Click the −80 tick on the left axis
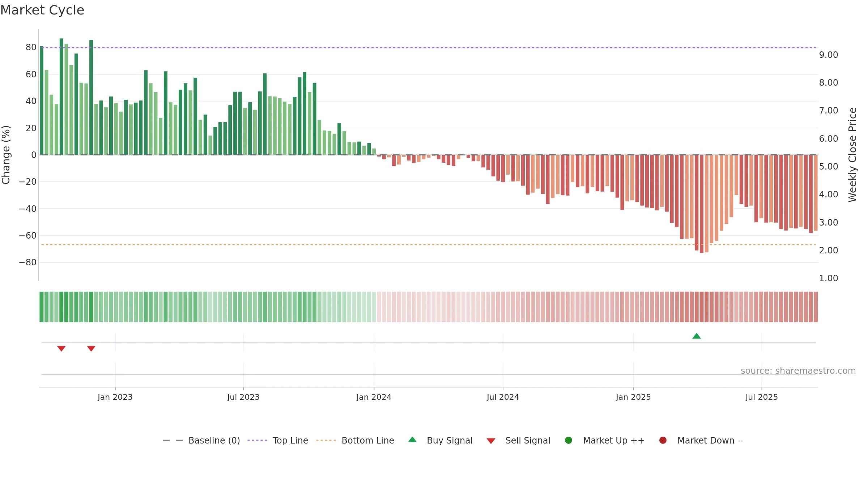Image resolution: width=868 pixels, height=488 pixels. pos(27,262)
